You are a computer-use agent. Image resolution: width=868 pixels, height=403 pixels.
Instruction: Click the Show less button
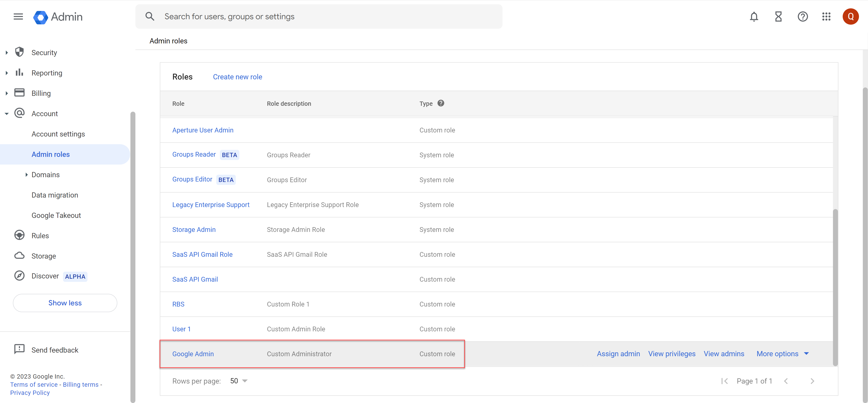65,303
